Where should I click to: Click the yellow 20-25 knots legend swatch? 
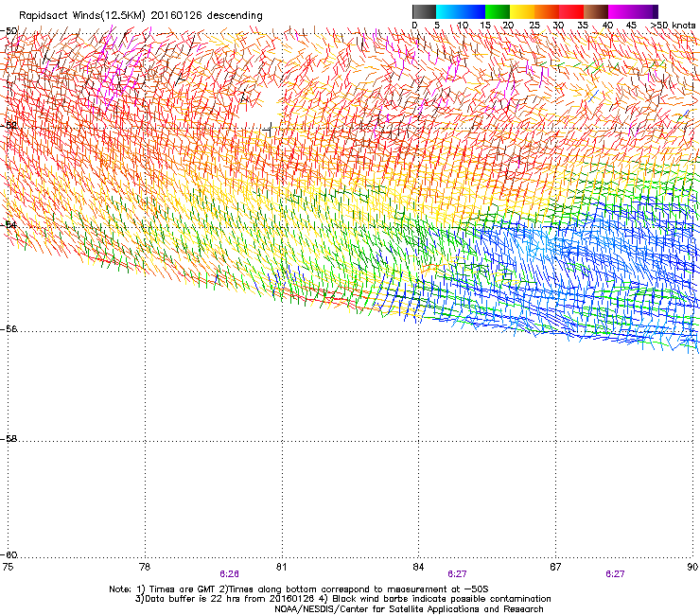pyautogui.click(x=522, y=11)
